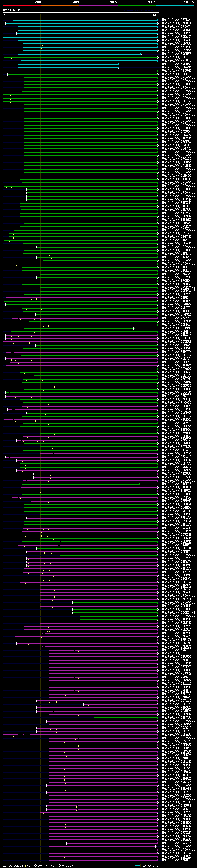
Task: Click the UniRef100_A1D774 label
Action: coord(177,358)
